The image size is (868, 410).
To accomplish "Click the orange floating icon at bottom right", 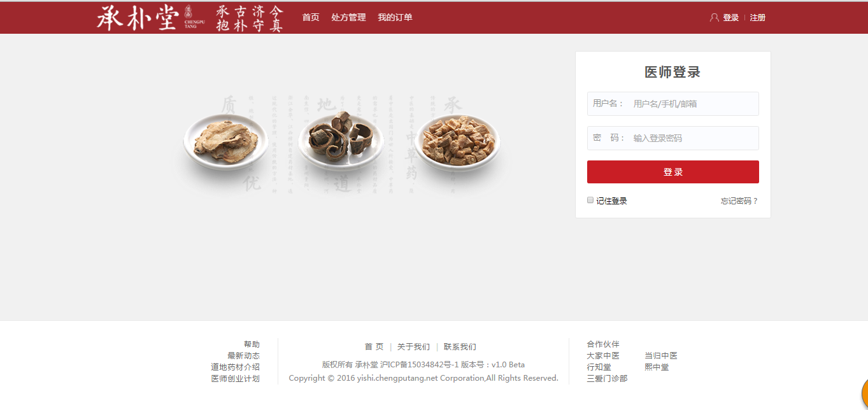I will [x=865, y=393].
